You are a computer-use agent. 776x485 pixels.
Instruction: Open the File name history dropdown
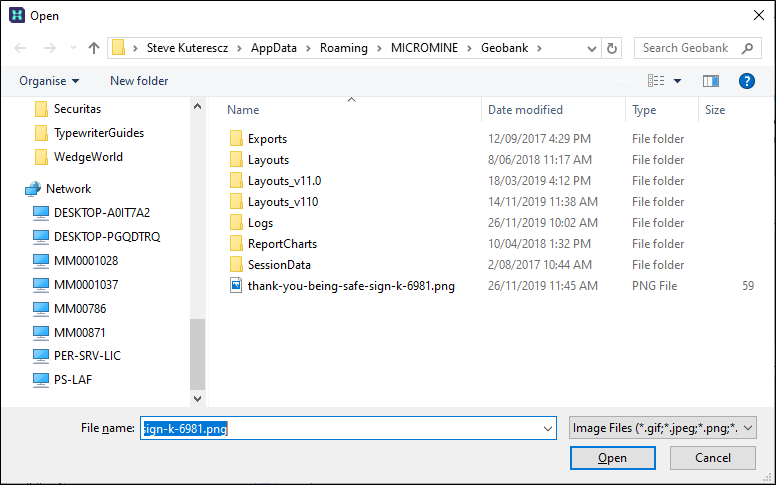(x=547, y=429)
